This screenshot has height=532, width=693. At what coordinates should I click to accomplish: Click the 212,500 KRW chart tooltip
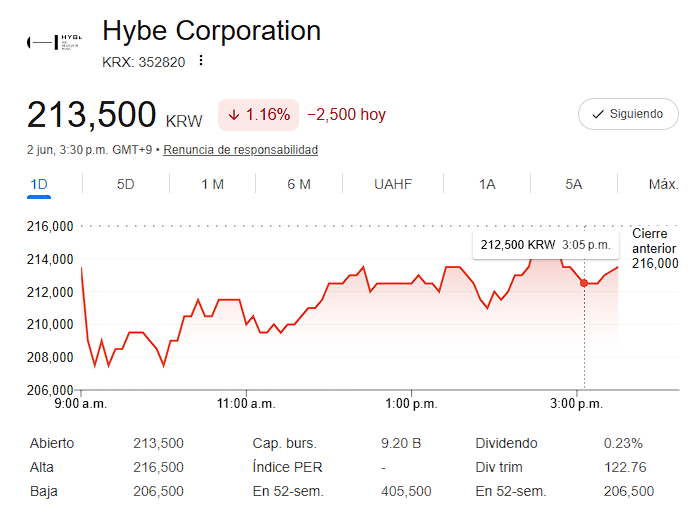[x=545, y=244]
